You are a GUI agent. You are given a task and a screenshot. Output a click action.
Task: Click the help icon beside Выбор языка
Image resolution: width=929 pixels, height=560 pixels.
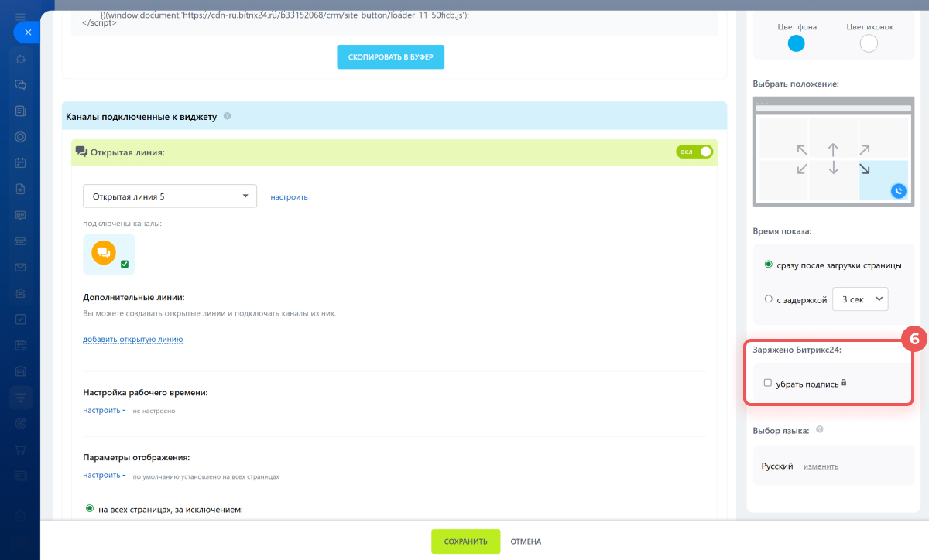[x=819, y=429]
